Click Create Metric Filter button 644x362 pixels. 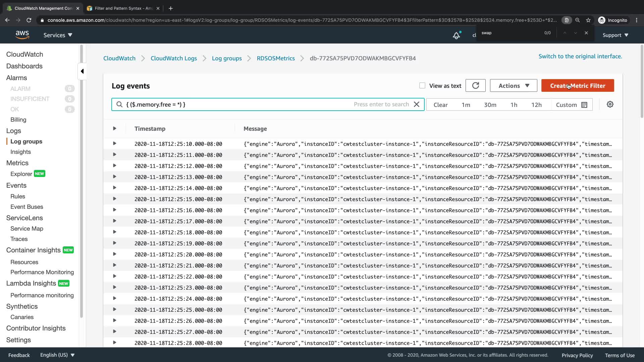click(x=578, y=86)
